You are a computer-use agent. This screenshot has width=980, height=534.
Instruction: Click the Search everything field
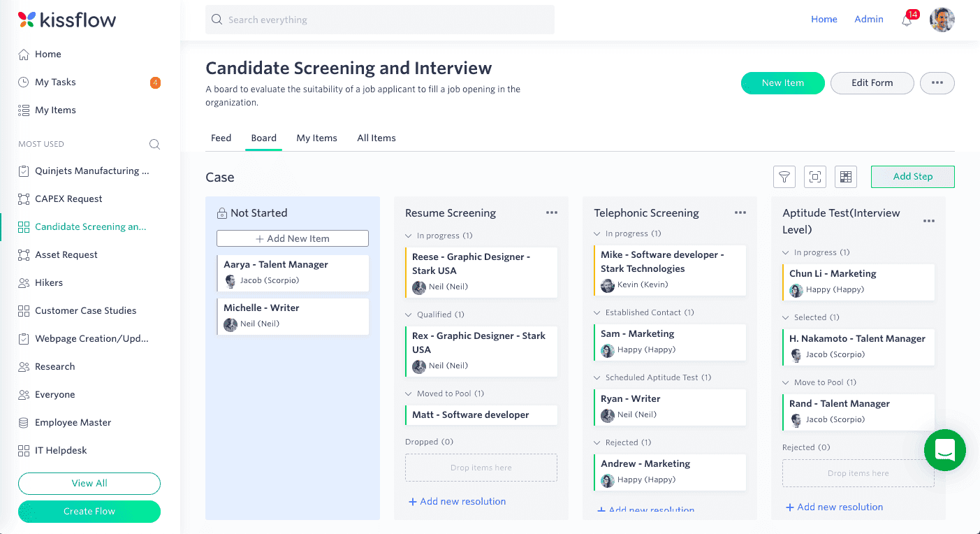(x=379, y=20)
